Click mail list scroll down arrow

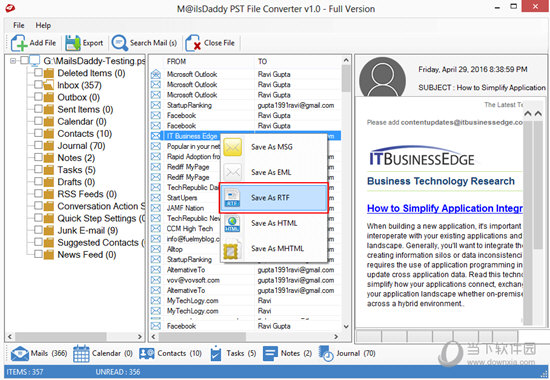(346, 327)
